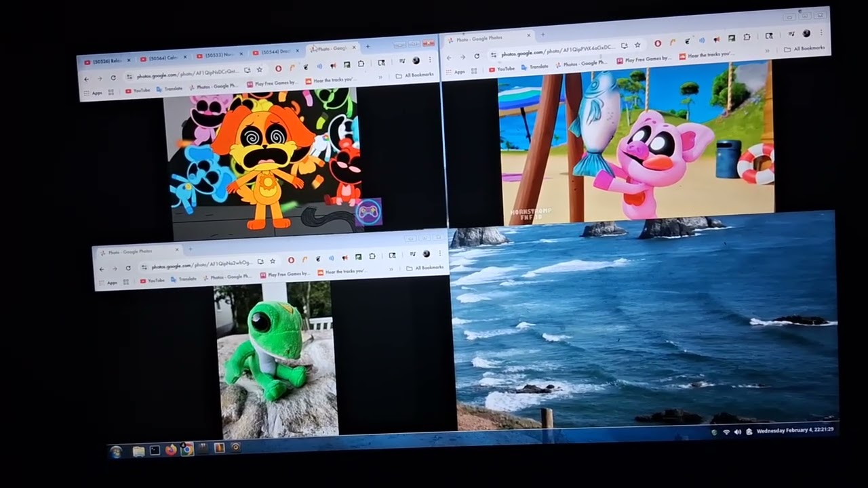Click the blue sound extension in pig cartoon window
The image size is (868, 488).
coord(702,41)
